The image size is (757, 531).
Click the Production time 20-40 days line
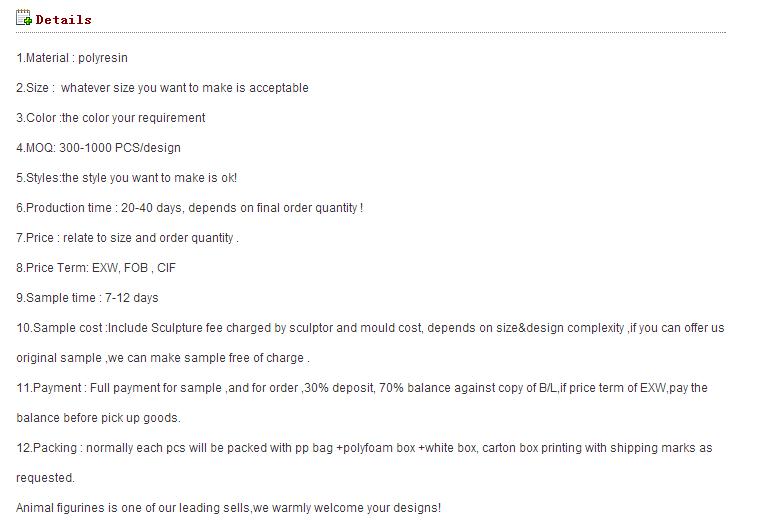[x=190, y=208]
